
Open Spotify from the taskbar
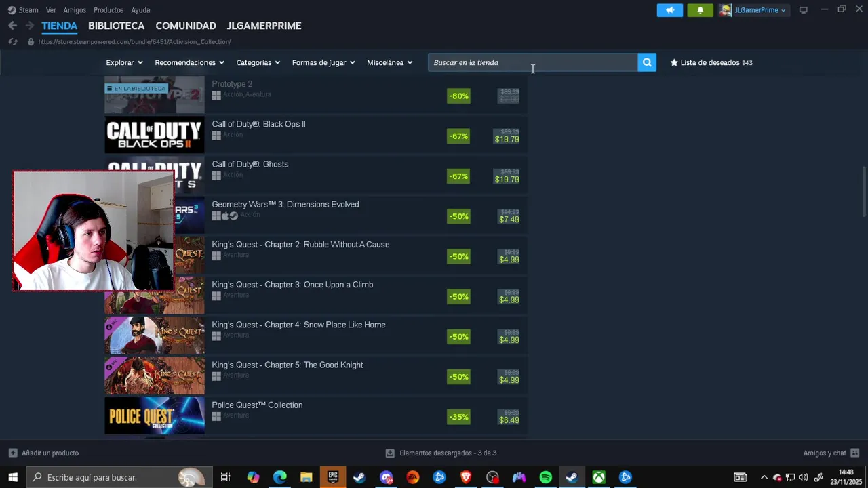(x=545, y=477)
